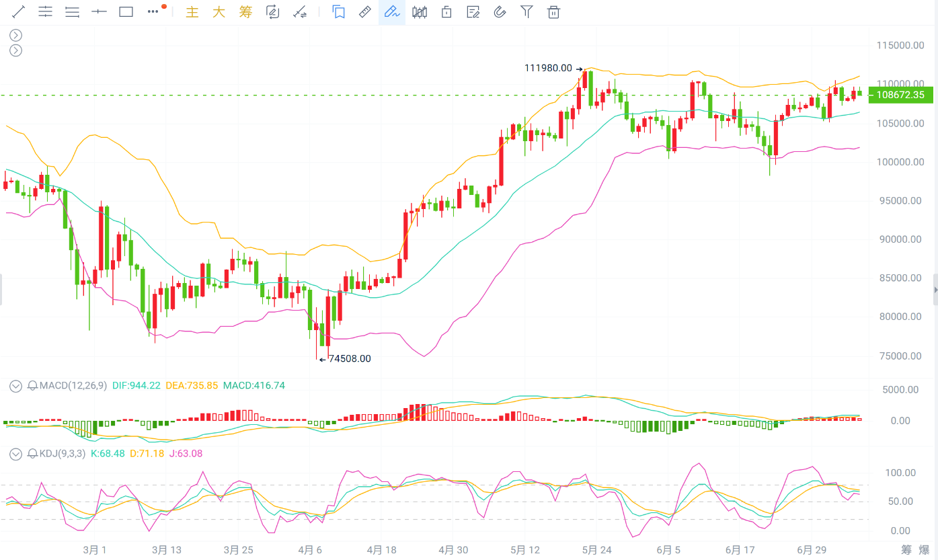Click the J:63.08 value
Screen dimensions: 938x560
click(186, 454)
